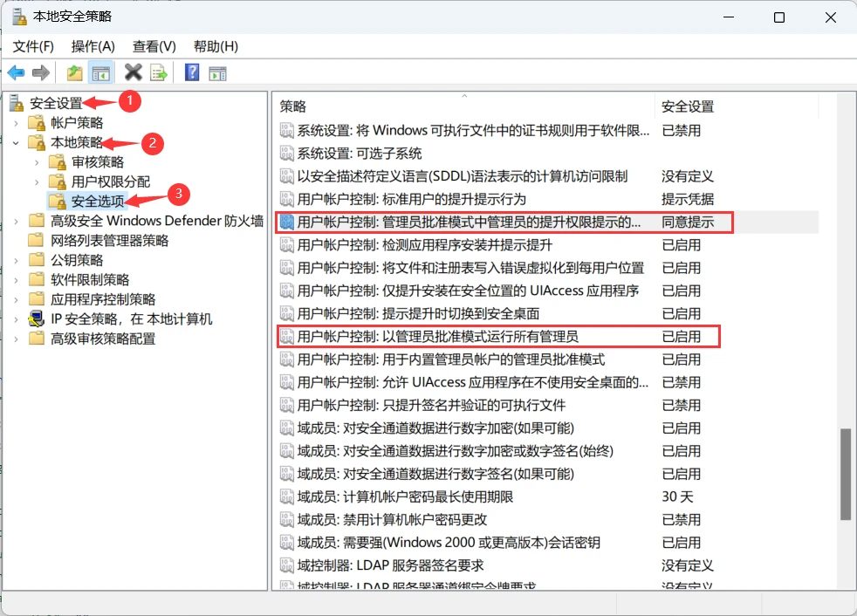Select 用户权限分配 in the tree
The image size is (857, 616).
point(110,181)
